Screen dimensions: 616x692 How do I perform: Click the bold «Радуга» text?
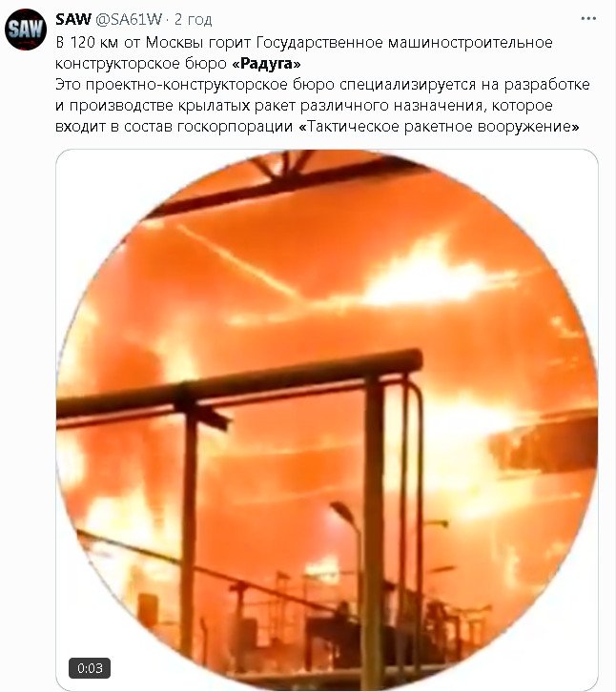(x=266, y=64)
